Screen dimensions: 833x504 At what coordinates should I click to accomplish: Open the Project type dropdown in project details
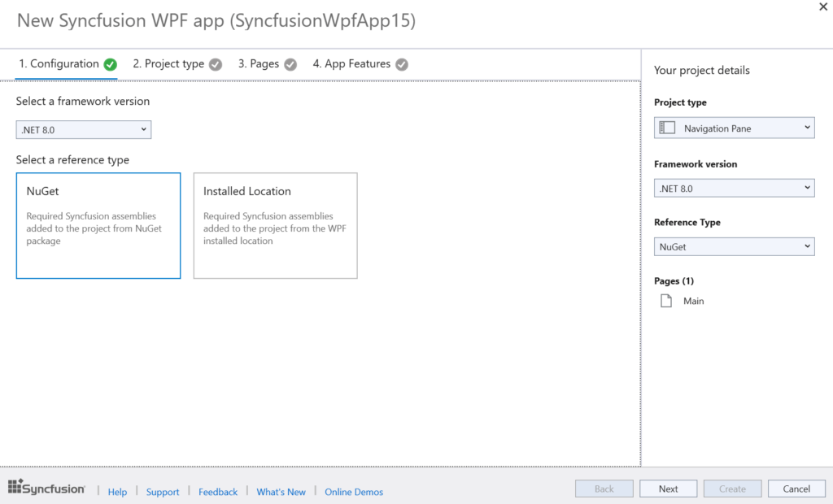(x=808, y=127)
